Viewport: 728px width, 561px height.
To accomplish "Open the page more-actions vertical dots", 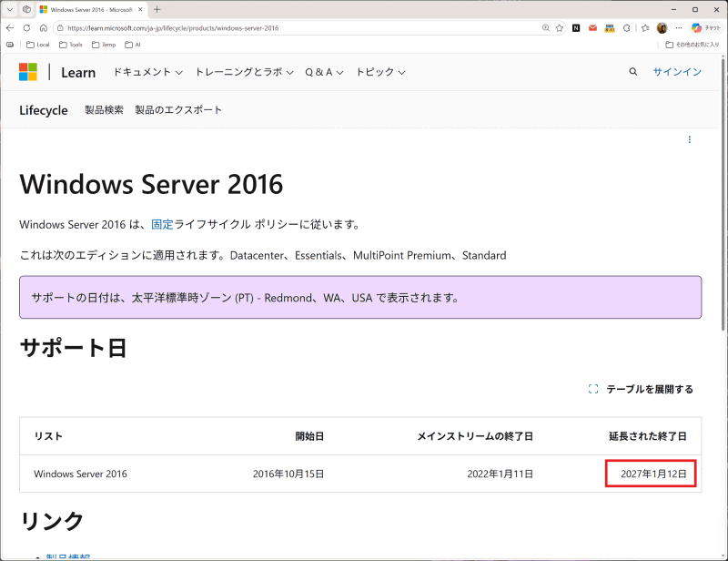I will point(690,139).
